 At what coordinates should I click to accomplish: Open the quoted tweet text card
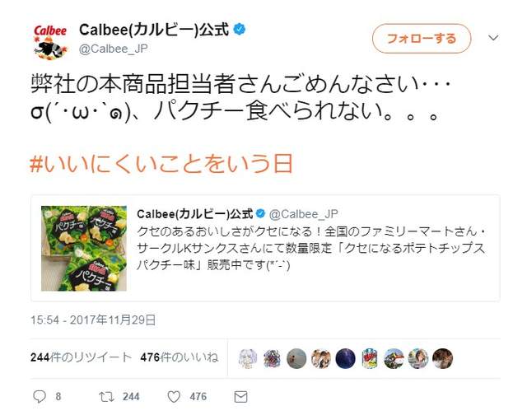(x=265, y=248)
